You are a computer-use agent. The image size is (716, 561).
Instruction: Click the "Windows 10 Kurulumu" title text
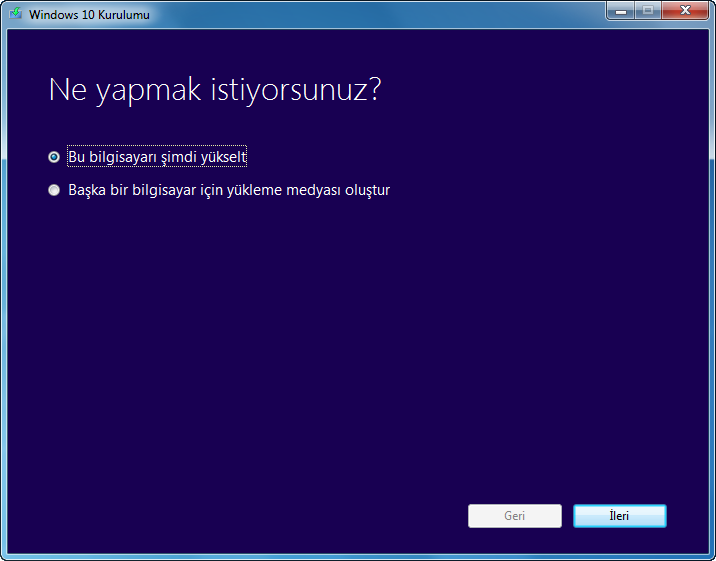(x=89, y=15)
